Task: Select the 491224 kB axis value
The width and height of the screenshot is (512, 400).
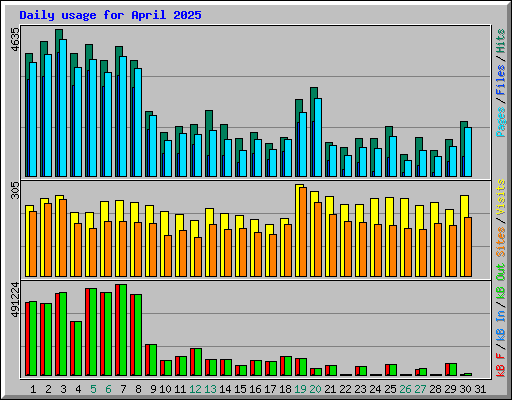Action: (15, 299)
